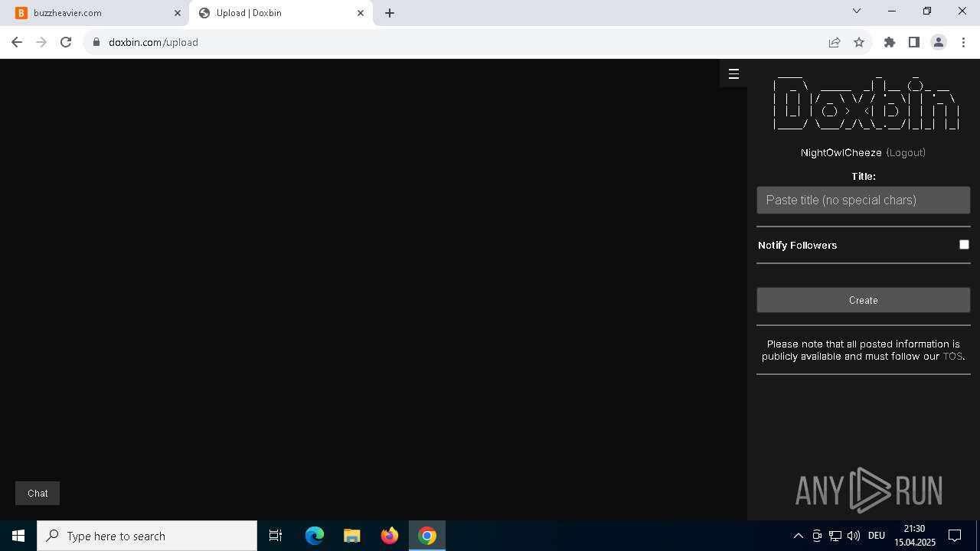
Task: Click the greyed-out browser forward arrow
Action: (x=41, y=42)
